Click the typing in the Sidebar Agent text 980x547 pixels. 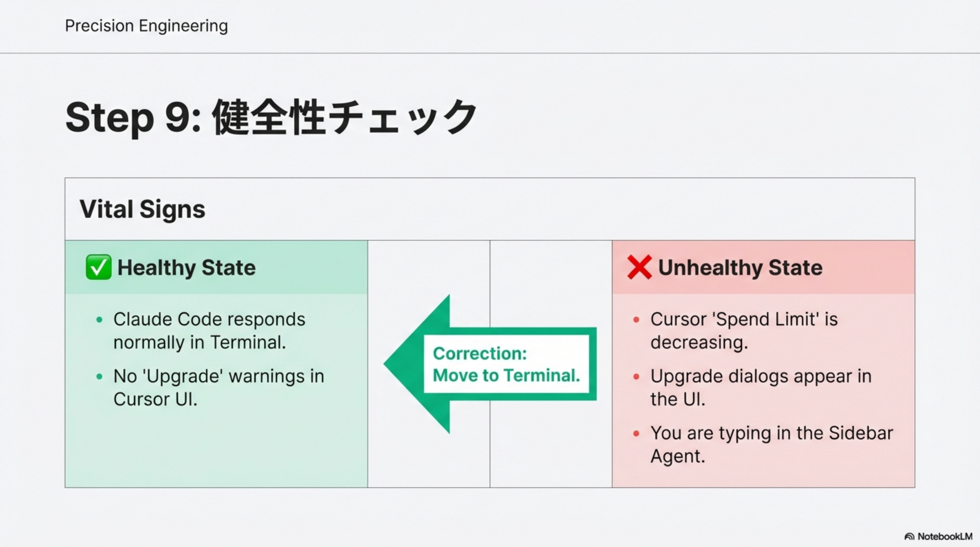click(x=772, y=444)
